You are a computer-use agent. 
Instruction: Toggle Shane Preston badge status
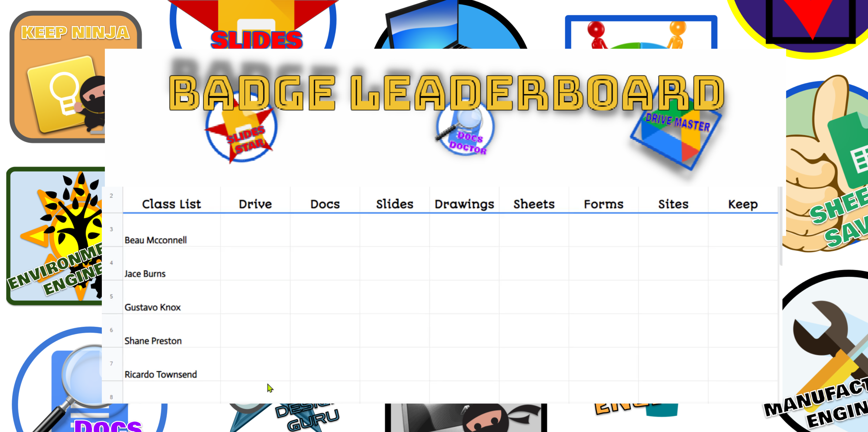255,341
